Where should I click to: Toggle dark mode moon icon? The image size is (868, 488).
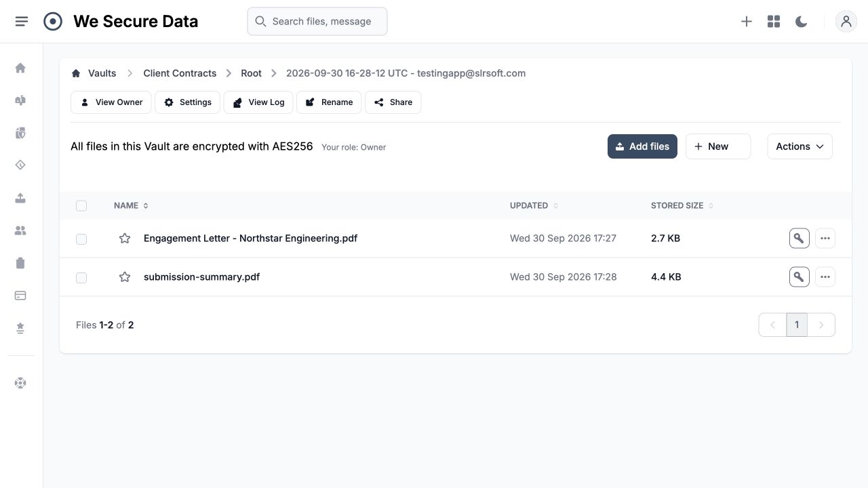click(801, 22)
